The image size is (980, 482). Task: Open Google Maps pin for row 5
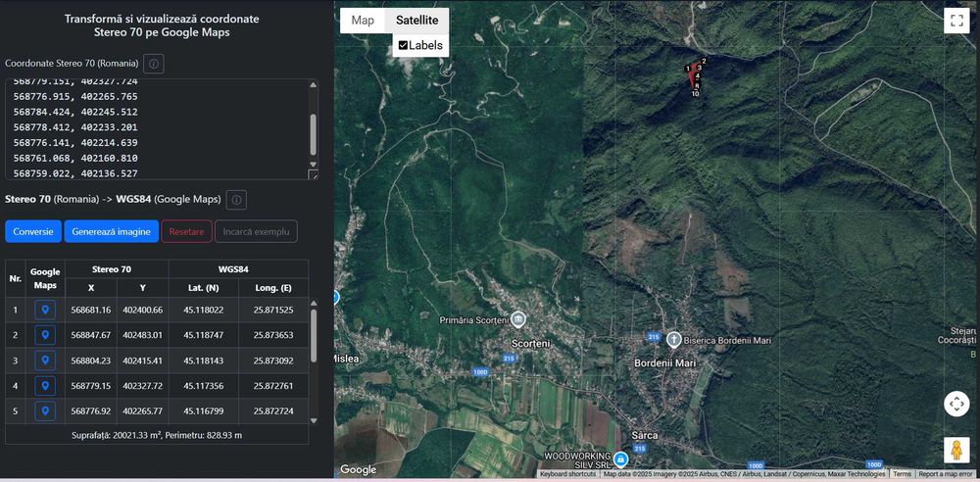click(x=45, y=411)
